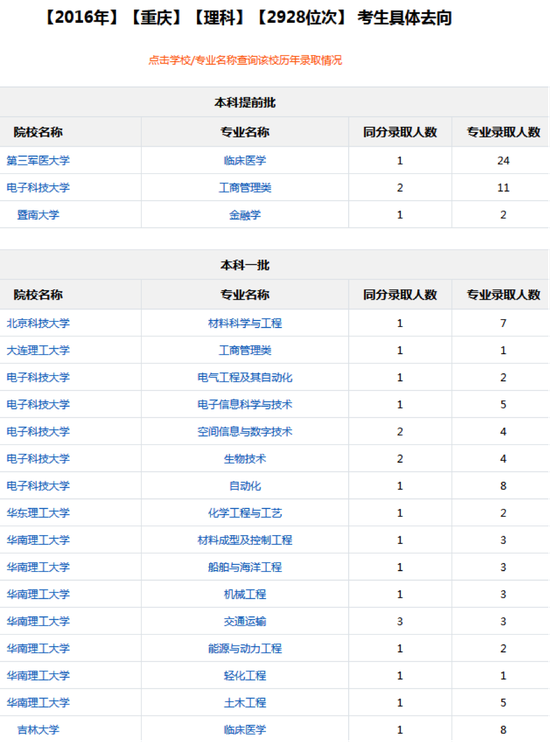Open 华南理工大学 link beside 交通运输
Image resolution: width=550 pixels, height=742 pixels.
(x=38, y=621)
